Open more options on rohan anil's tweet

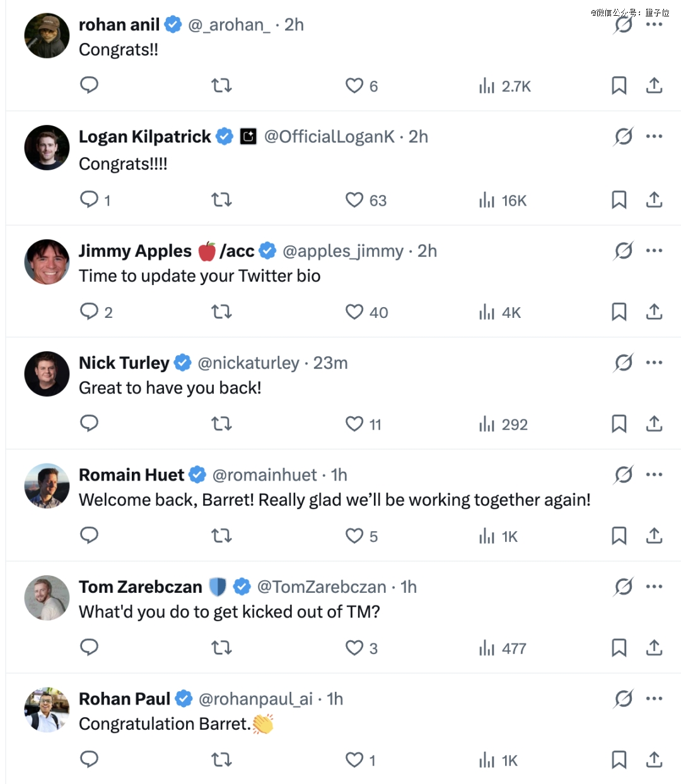pyautogui.click(x=654, y=25)
